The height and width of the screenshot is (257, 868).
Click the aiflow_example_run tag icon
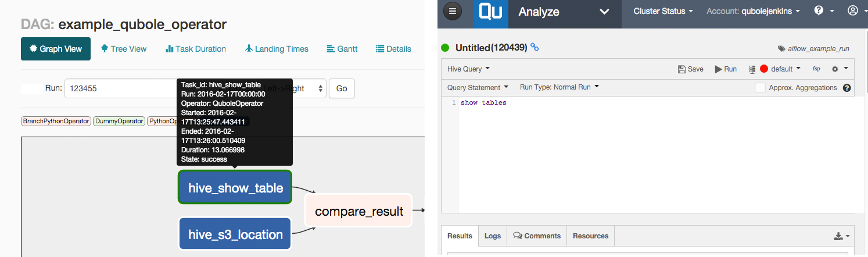point(781,48)
